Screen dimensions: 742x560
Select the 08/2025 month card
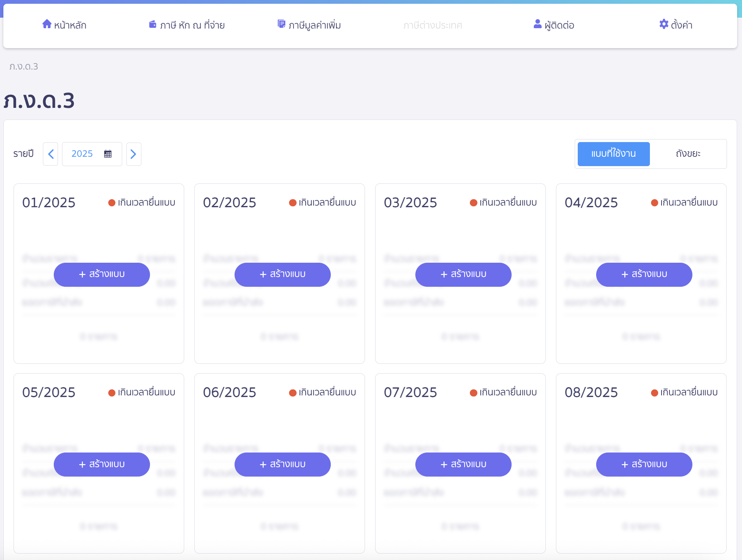591,392
